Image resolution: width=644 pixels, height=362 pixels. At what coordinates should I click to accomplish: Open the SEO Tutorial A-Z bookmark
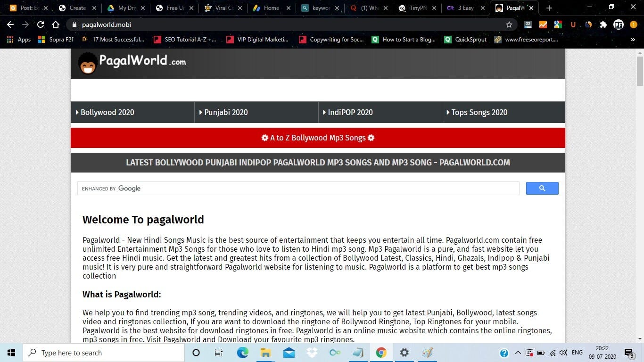coord(185,40)
